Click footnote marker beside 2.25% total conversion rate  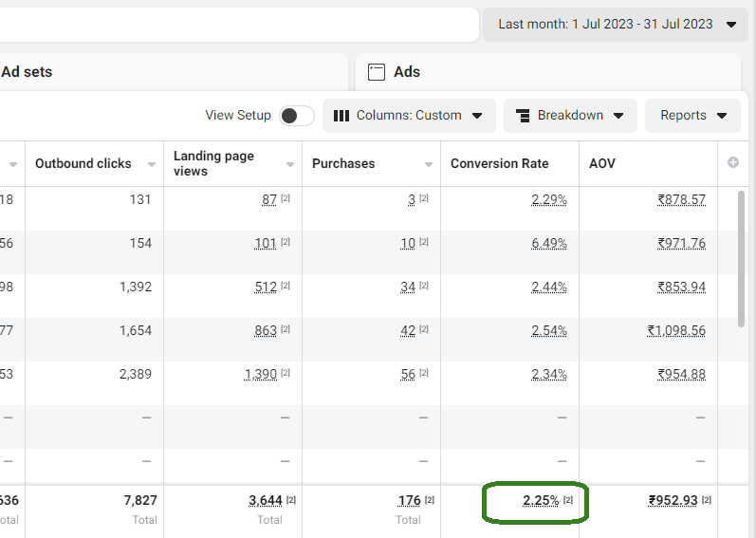tap(568, 500)
